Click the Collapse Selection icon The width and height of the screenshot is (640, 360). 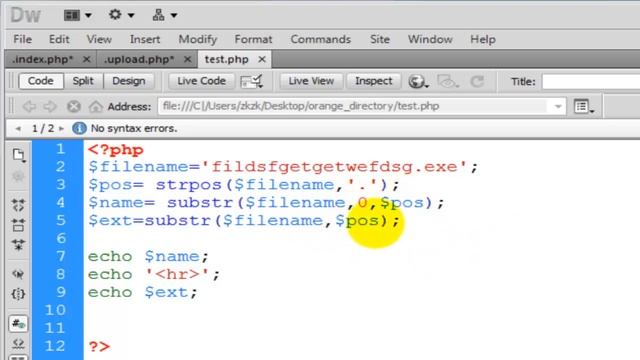click(x=18, y=224)
